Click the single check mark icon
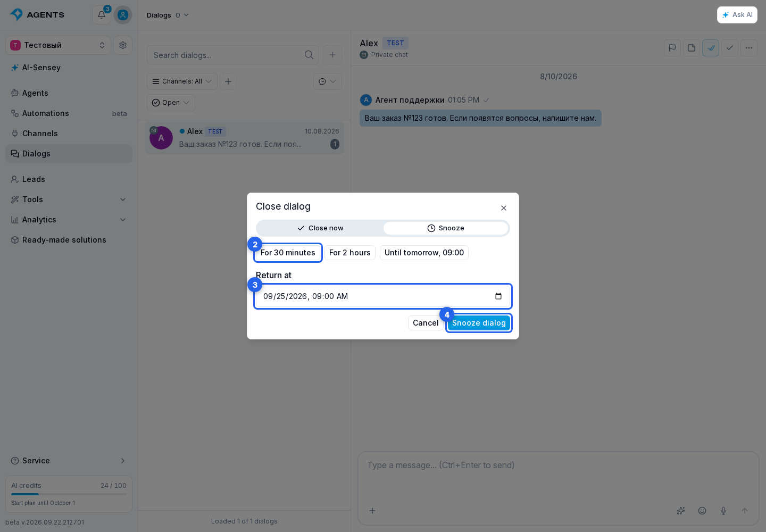766x532 pixels. [730, 48]
